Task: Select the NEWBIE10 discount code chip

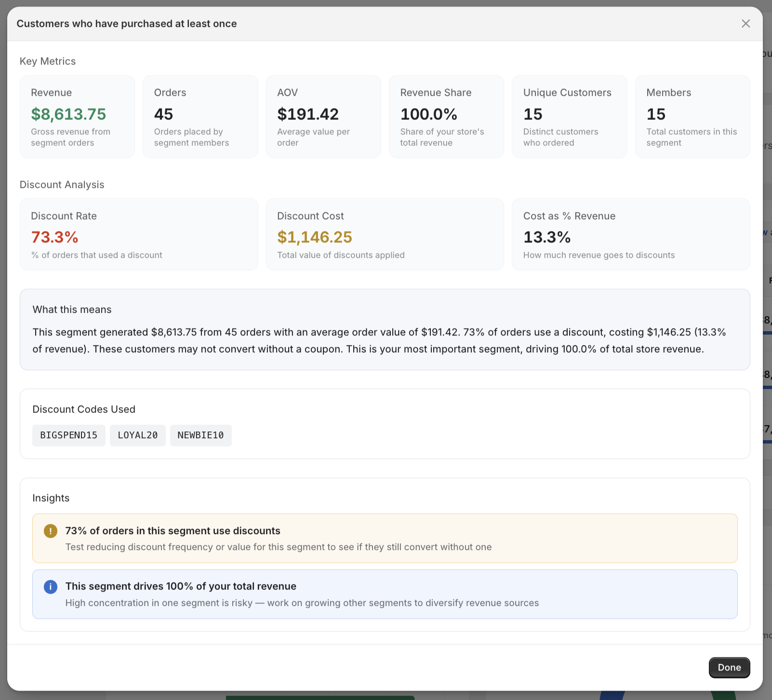Action: tap(200, 435)
